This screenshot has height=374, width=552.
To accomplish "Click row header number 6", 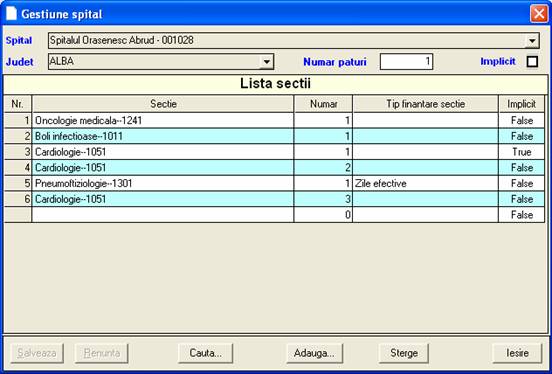I will 18,199.
